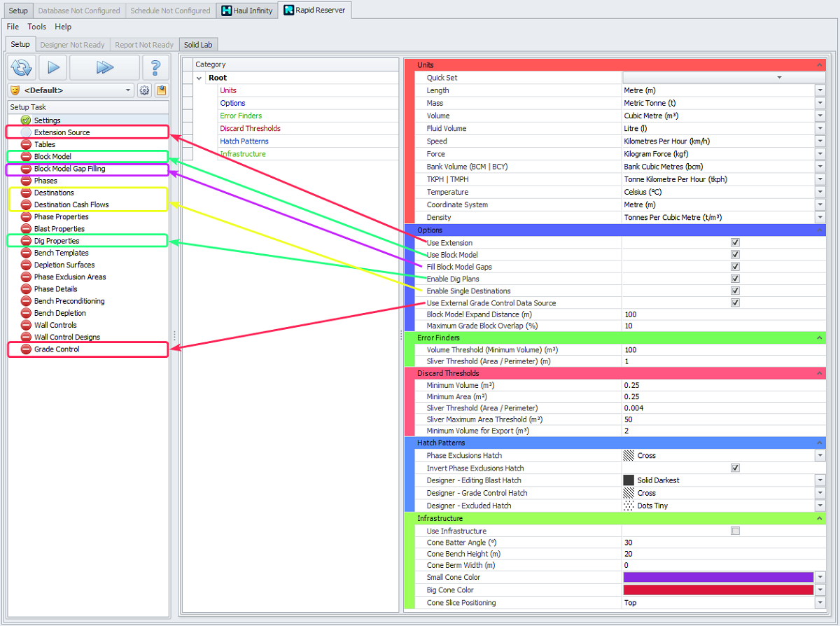Select Error Finders category

click(x=241, y=116)
